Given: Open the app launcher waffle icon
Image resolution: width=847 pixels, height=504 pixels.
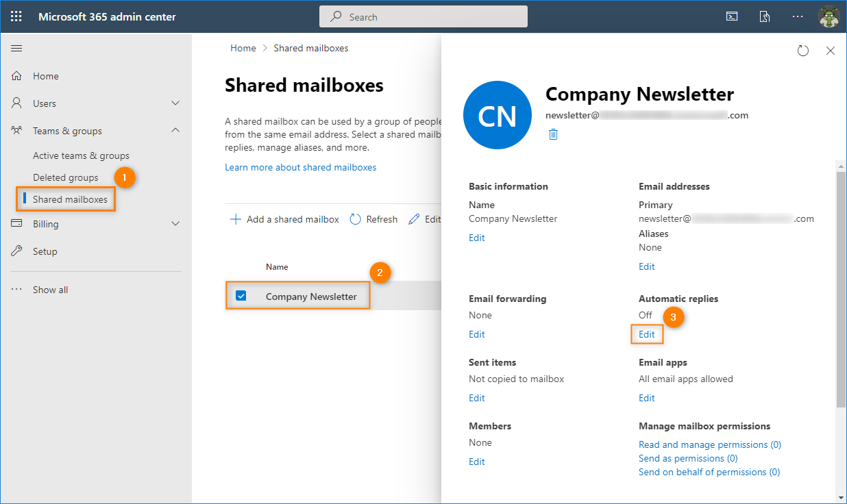Looking at the screenshot, I should pos(16,16).
